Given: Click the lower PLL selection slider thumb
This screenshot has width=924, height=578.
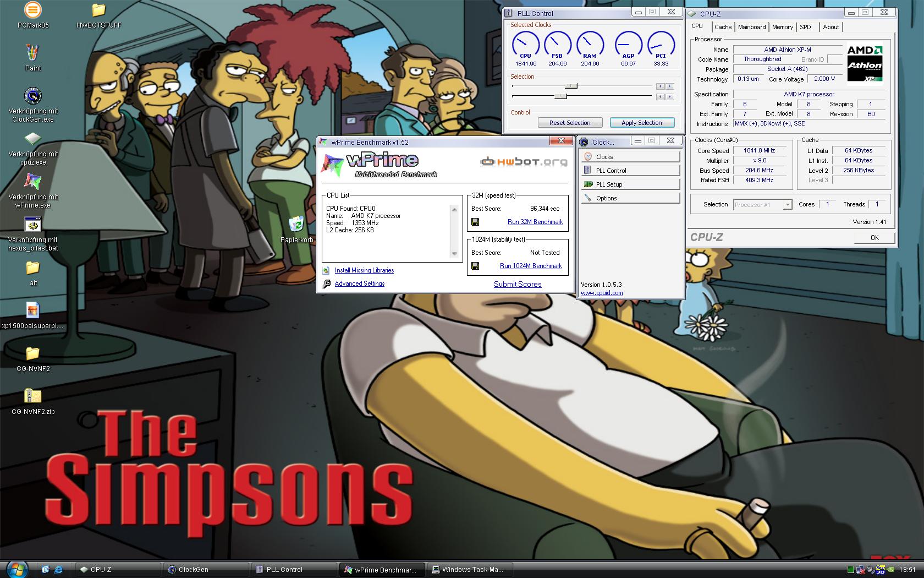Looking at the screenshot, I should [x=560, y=96].
